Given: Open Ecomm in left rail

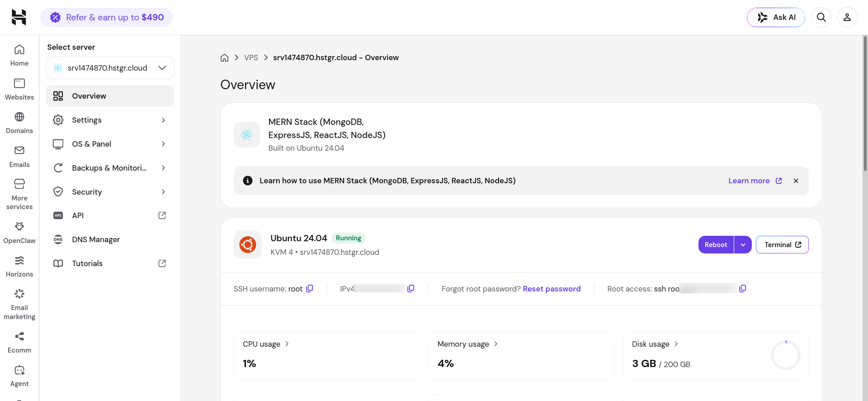Looking at the screenshot, I should click(19, 343).
